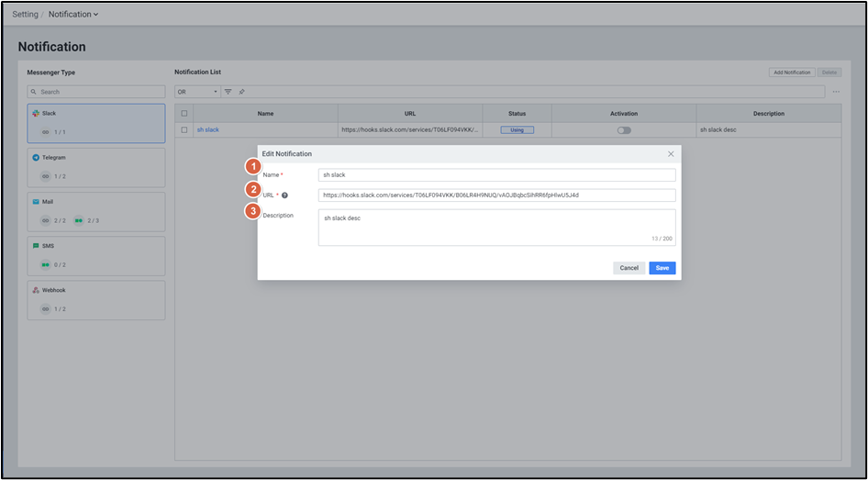Open the three-dot more options menu
Screen dimensions: 868x480
tap(835, 92)
